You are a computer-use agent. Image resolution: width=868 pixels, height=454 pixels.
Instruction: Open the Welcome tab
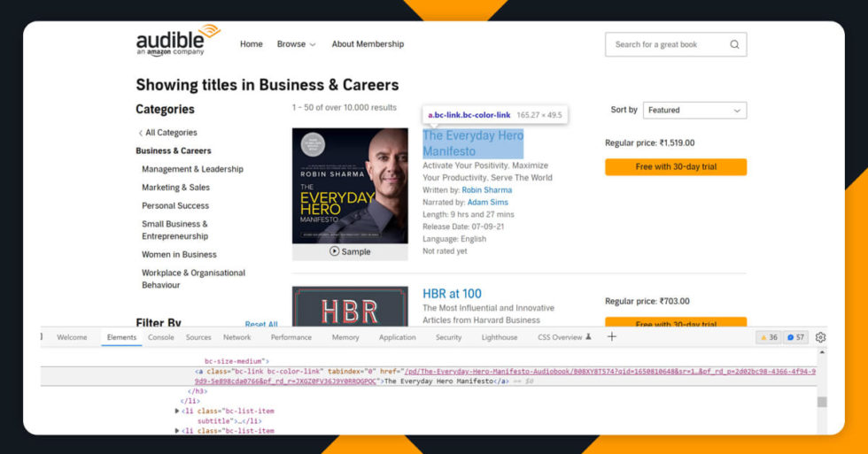coord(72,337)
